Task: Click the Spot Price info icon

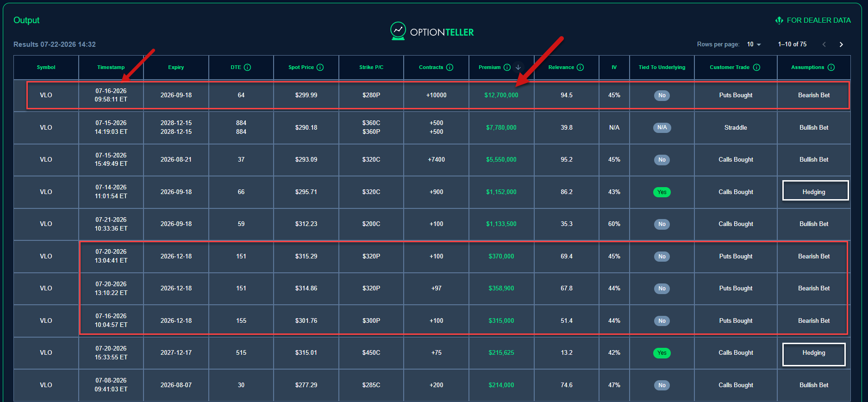Action: coord(320,68)
